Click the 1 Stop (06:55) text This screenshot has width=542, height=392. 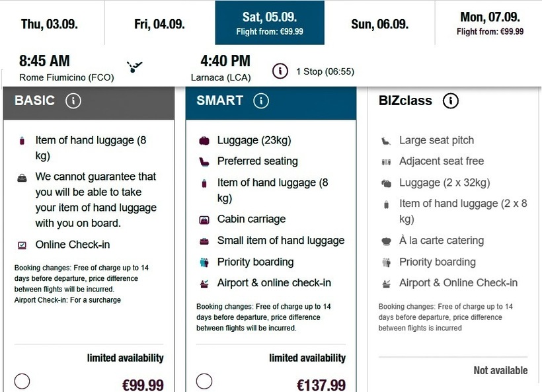(325, 71)
